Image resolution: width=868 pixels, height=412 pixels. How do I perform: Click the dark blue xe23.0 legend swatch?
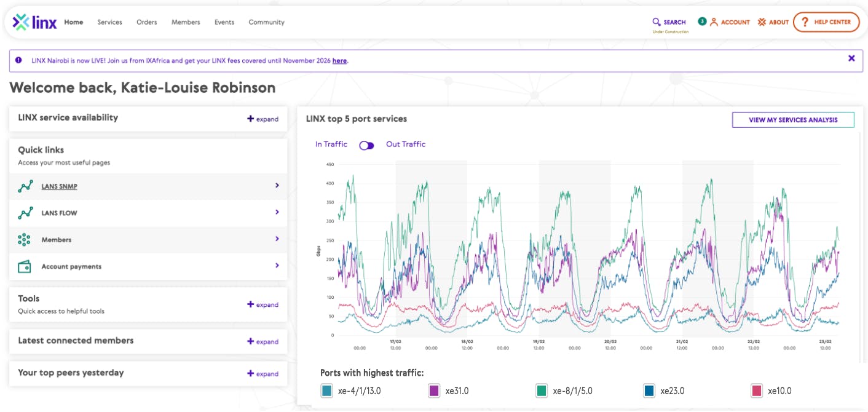click(649, 390)
